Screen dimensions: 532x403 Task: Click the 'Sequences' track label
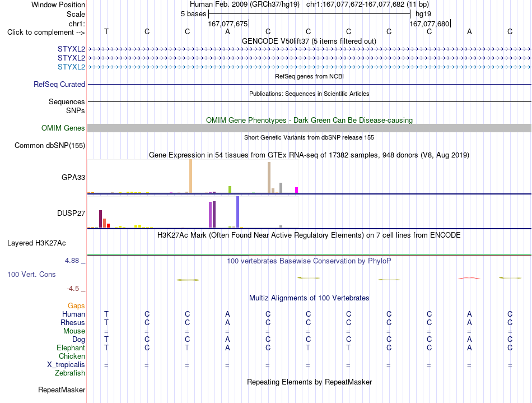click(x=67, y=101)
